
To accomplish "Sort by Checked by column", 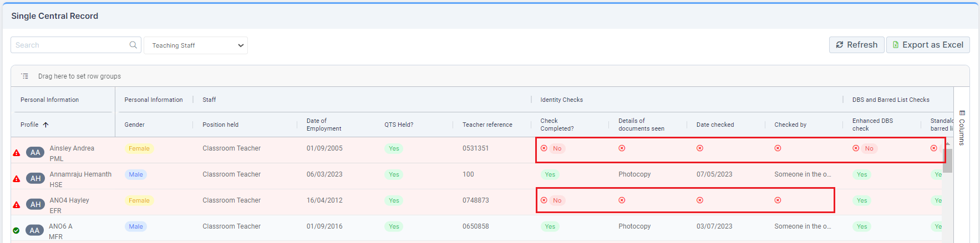I will coord(790,125).
